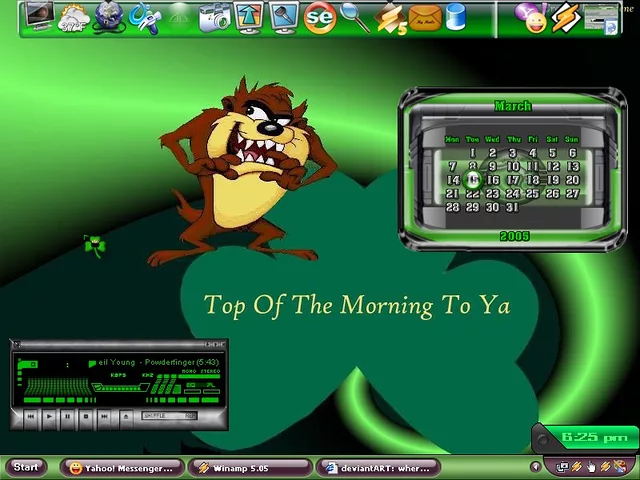Open the weather icon showing temperature

73,18
